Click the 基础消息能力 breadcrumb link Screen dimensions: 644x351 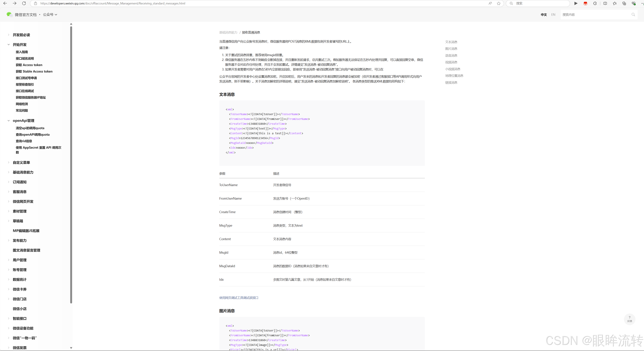coord(228,32)
